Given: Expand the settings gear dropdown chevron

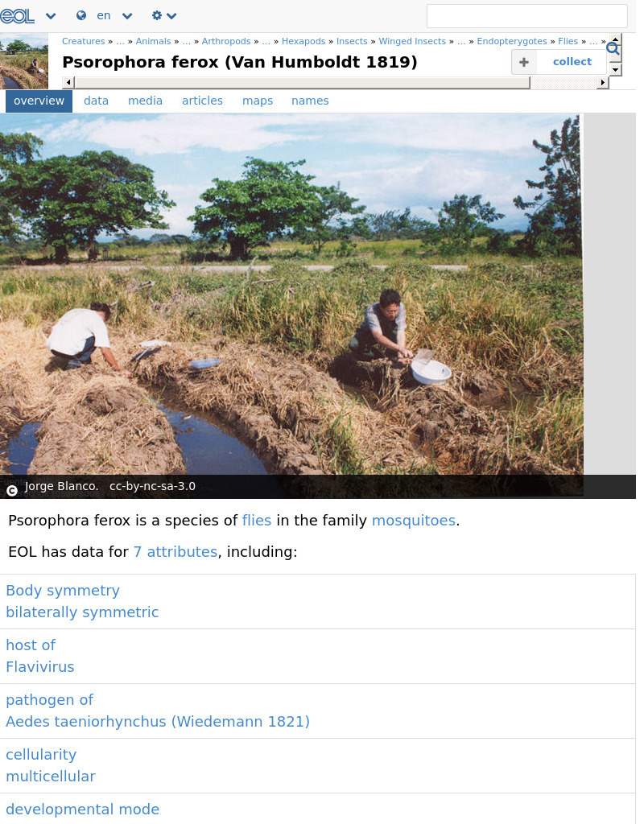Looking at the screenshot, I should point(171,16).
